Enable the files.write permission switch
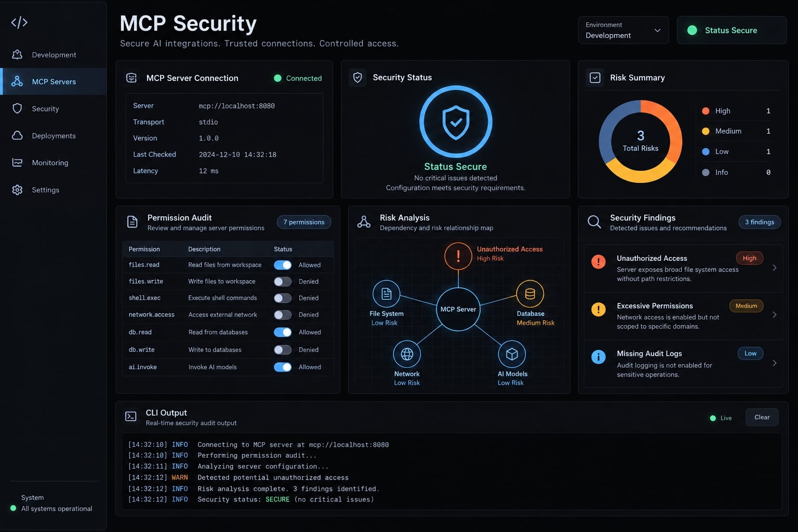Image resolution: width=798 pixels, height=532 pixels. (x=283, y=282)
